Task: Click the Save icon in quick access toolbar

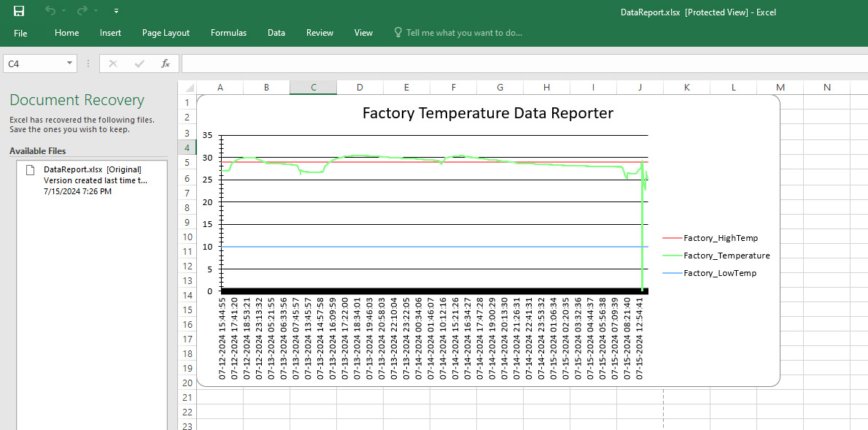Action: [19, 11]
